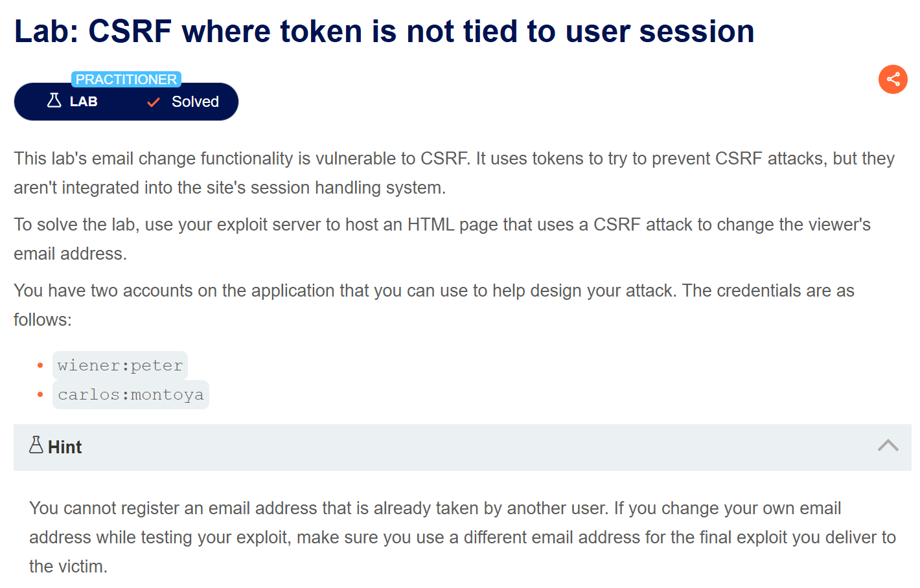Screen dimensions: 920x588
Task: Click the lab title heading
Action: coord(384,31)
